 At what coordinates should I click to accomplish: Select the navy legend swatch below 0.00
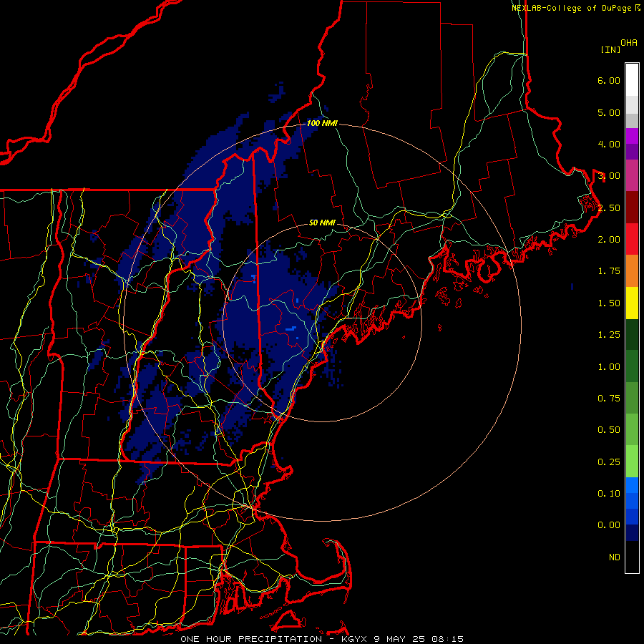[632, 533]
